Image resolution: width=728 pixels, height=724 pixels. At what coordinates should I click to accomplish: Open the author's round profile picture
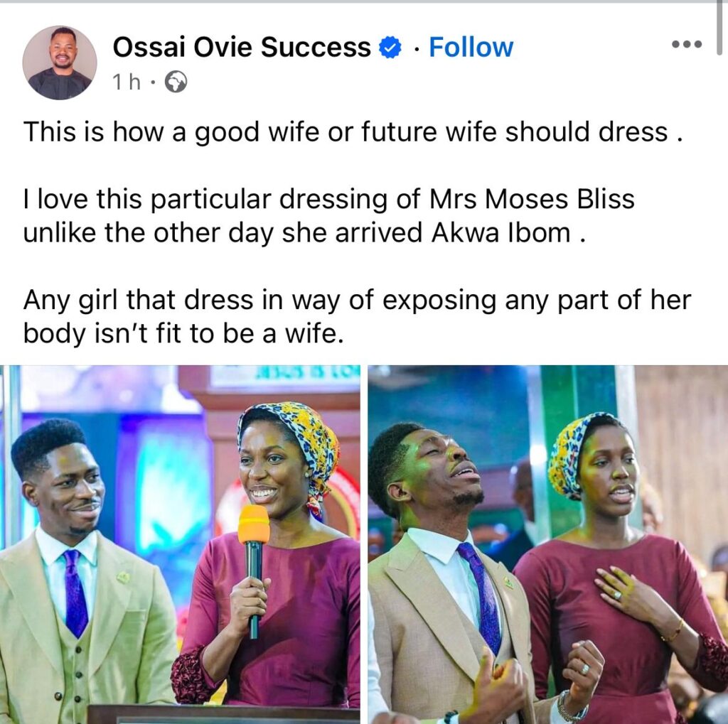pyautogui.click(x=60, y=63)
